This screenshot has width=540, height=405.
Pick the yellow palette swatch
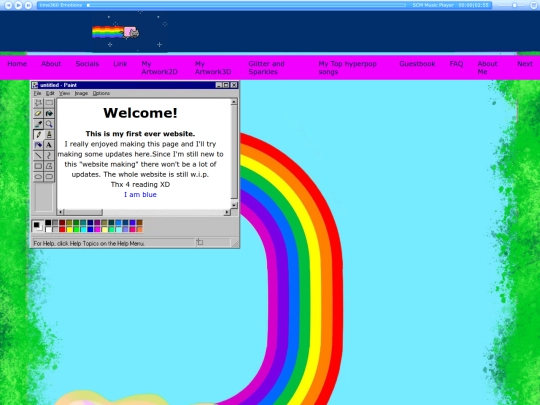pyautogui.click(x=69, y=229)
